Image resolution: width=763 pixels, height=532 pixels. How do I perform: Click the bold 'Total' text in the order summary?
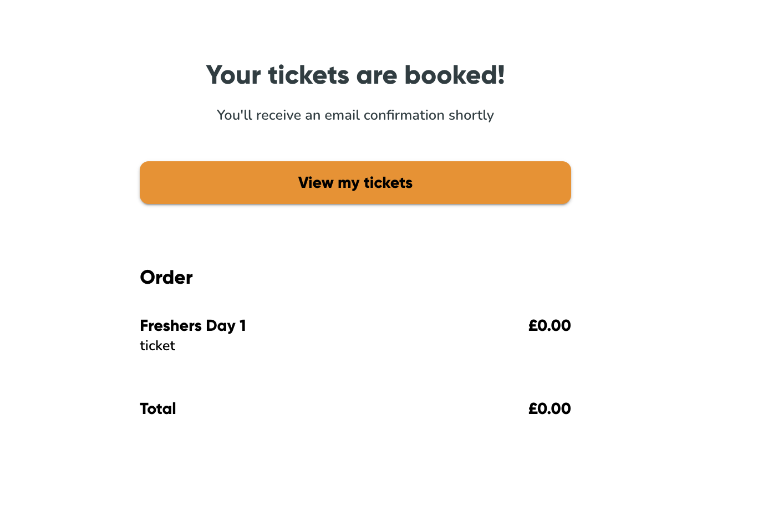pos(158,408)
